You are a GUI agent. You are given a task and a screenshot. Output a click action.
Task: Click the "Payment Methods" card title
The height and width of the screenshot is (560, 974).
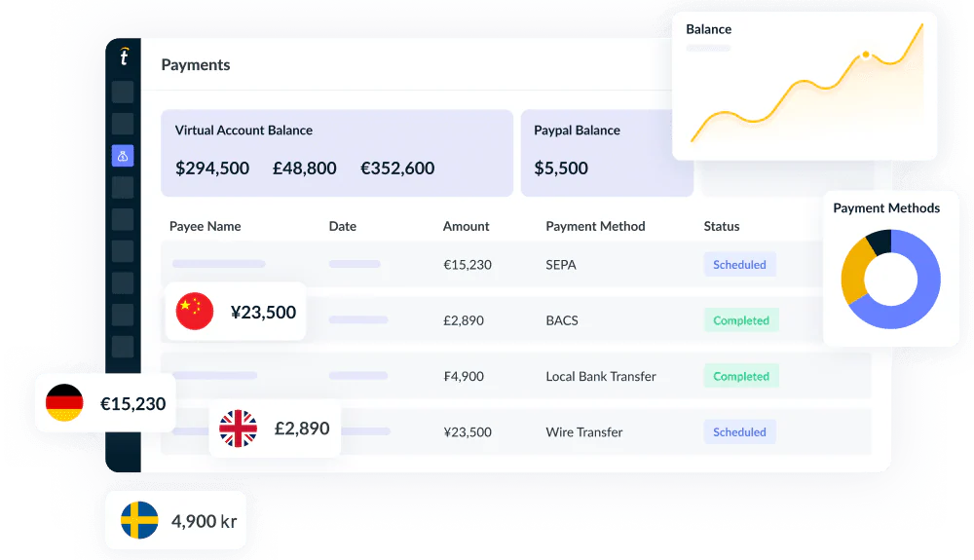point(886,208)
